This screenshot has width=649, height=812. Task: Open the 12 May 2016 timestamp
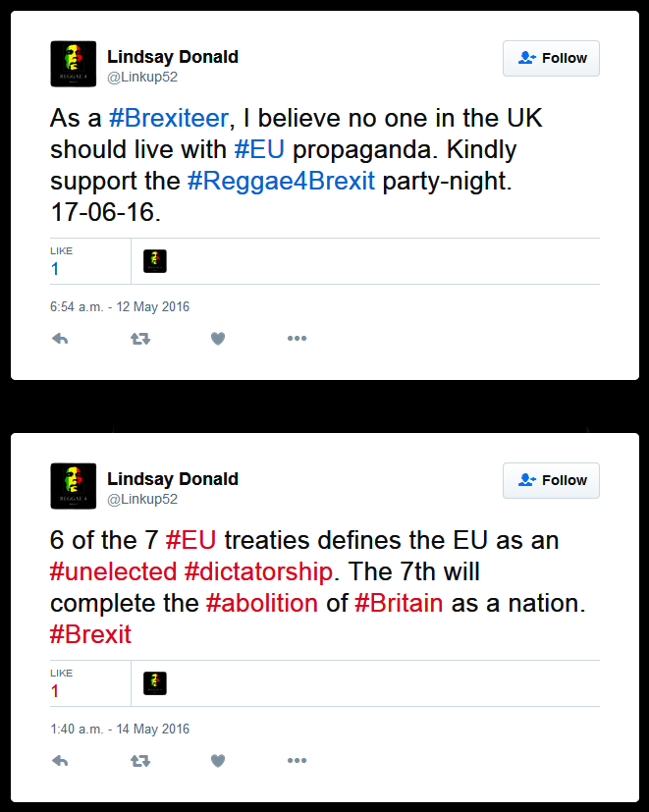point(120,307)
